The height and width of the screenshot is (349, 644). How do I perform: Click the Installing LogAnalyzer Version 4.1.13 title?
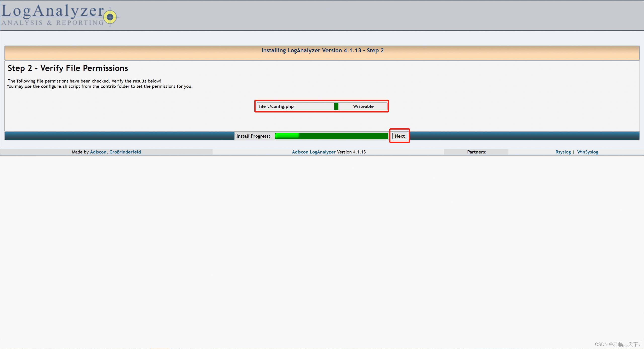pyautogui.click(x=323, y=50)
